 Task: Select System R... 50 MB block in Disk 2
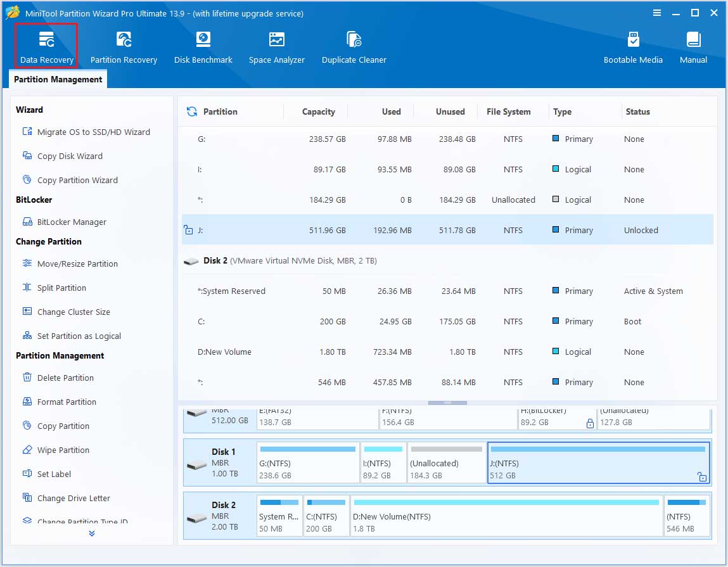pyautogui.click(x=279, y=516)
